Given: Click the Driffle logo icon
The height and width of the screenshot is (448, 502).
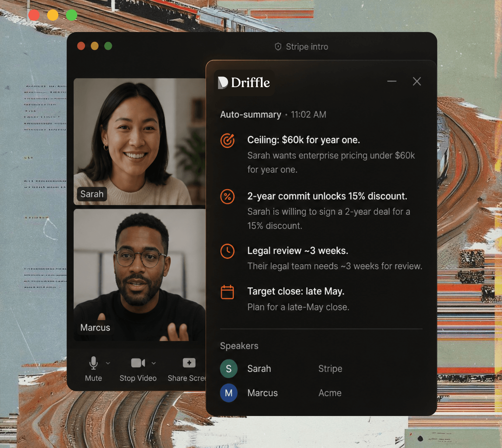Looking at the screenshot, I should pyautogui.click(x=223, y=83).
